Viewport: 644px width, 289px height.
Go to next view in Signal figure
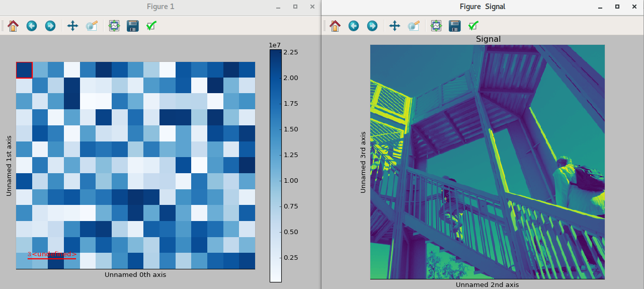372,26
